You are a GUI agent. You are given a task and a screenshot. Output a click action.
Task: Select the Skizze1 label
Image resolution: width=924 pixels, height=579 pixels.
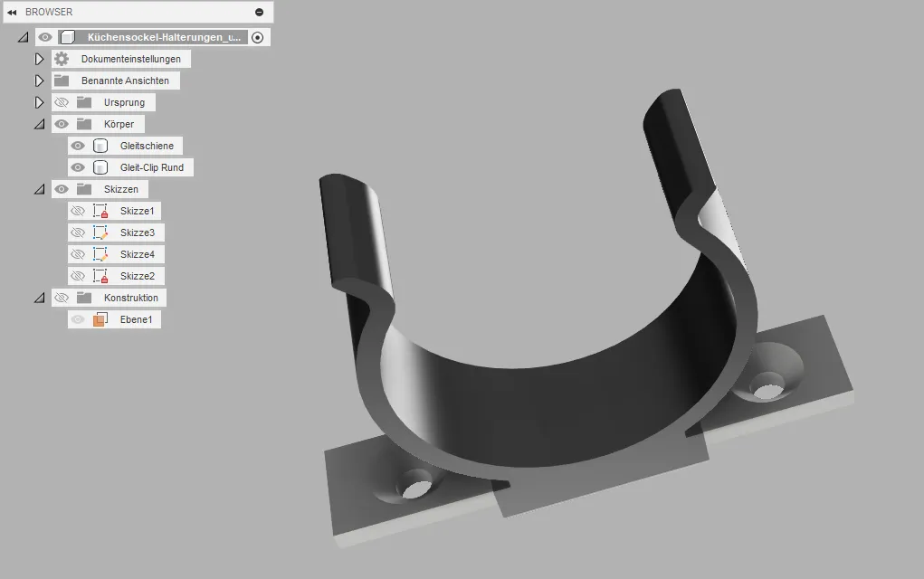point(138,211)
